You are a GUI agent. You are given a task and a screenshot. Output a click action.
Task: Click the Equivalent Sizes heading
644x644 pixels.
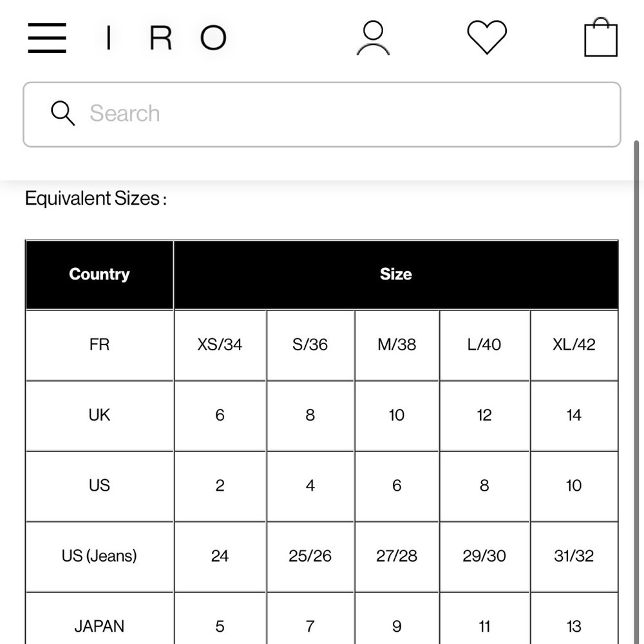(x=96, y=198)
